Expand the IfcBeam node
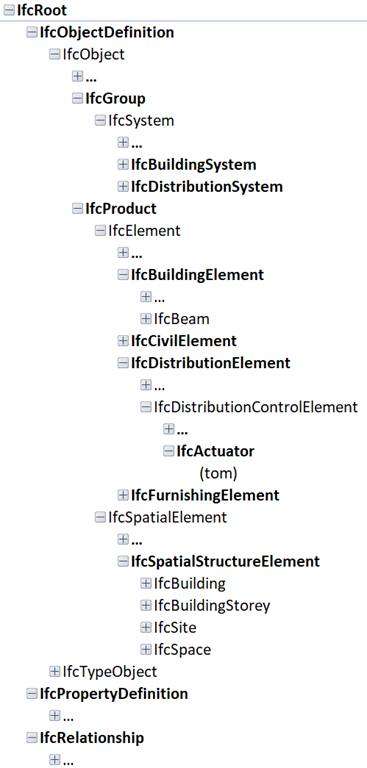Screen dimensions: 367x768 pos(146,319)
